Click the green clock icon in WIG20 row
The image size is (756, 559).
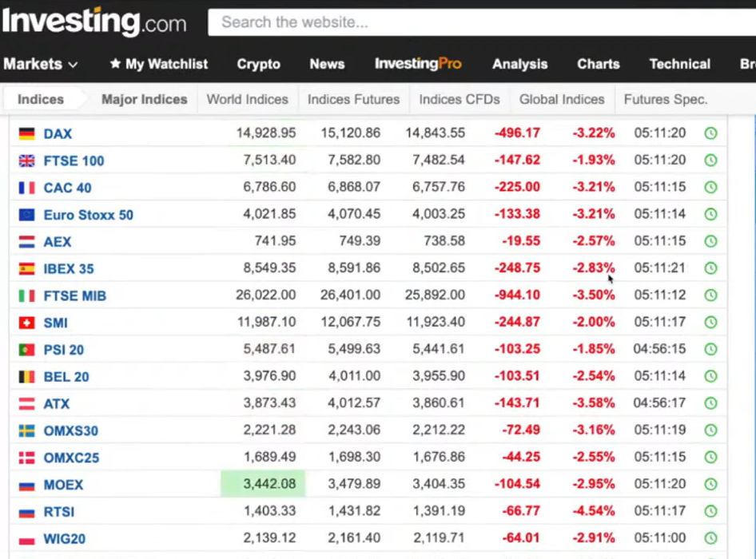(x=710, y=539)
